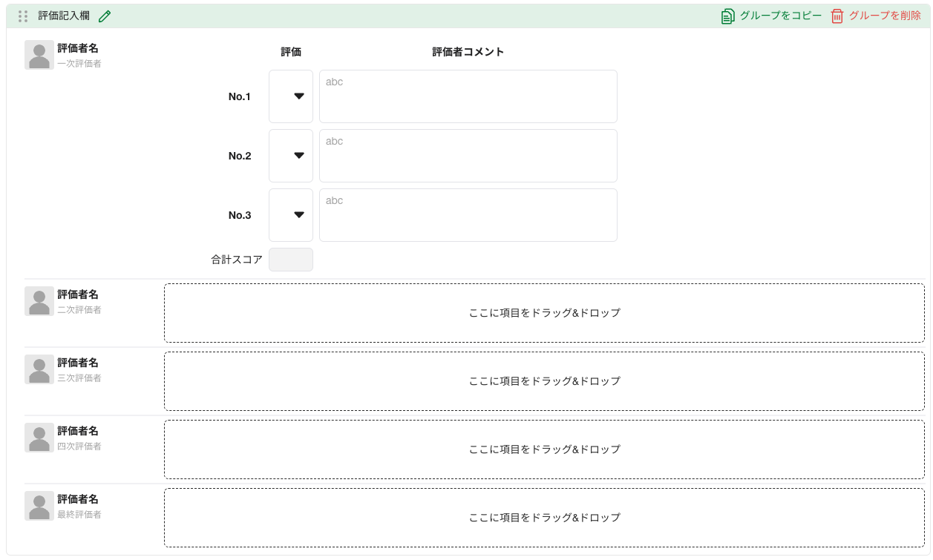Open the No.2 evaluation dropdown
The width and height of the screenshot is (933, 560).
(290, 155)
